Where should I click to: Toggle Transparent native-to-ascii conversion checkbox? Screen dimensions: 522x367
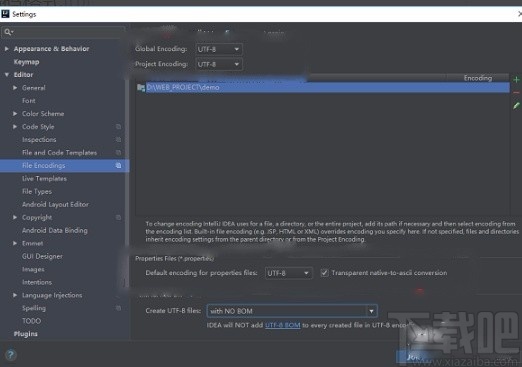tap(324, 273)
